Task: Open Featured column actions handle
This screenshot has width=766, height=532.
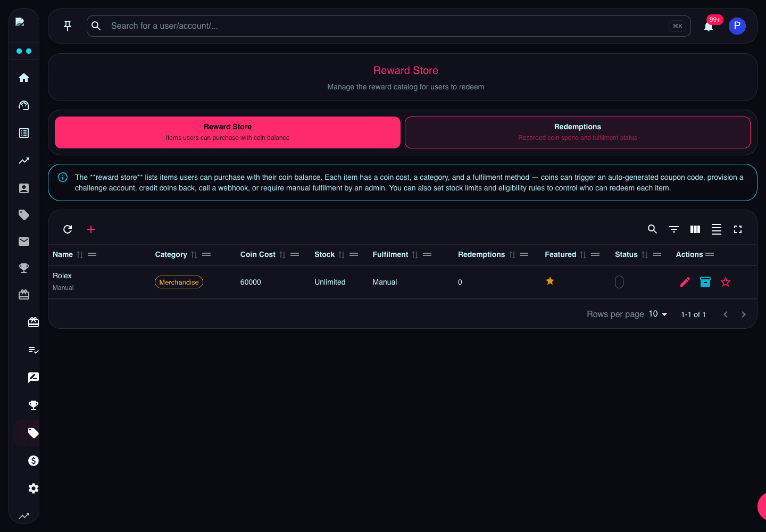Action: (595, 254)
